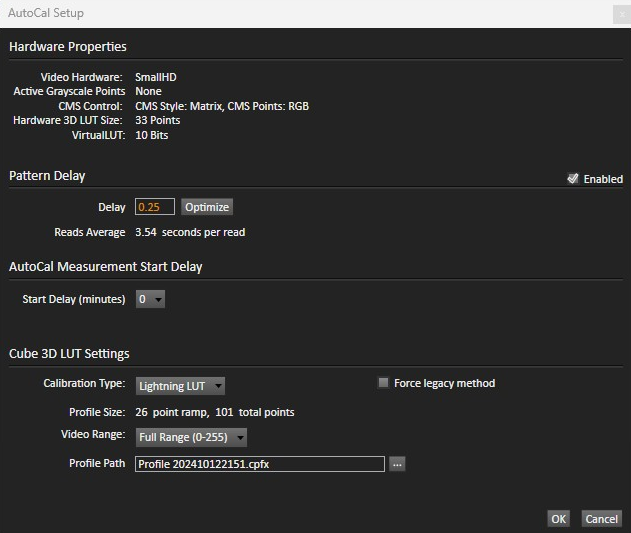Browse for profile path with ellipsis button
Viewport: 631px width, 533px height.
click(397, 464)
